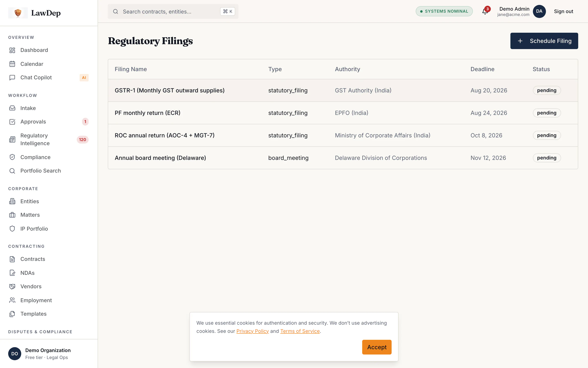Click the ⌘ K shortcut badge
This screenshot has width=588, height=368.
click(227, 11)
